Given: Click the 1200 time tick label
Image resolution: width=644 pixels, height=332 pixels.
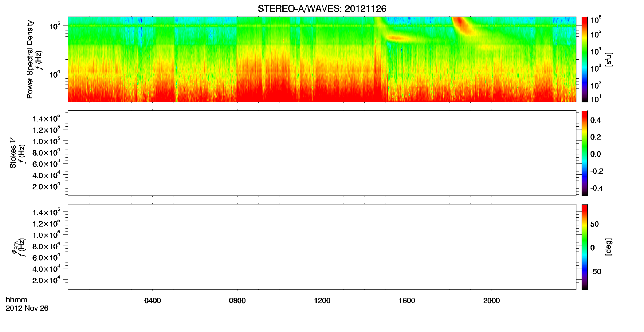Looking at the screenshot, I should pos(322,301).
